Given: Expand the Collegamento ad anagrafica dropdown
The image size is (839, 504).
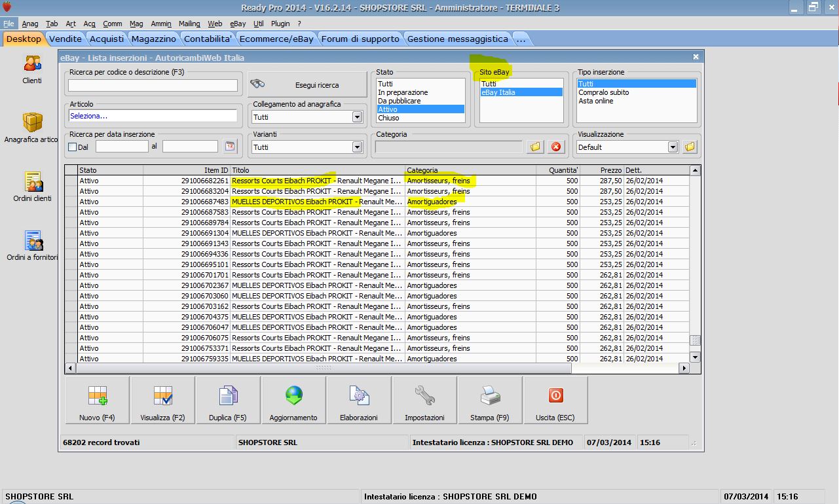Looking at the screenshot, I should [x=357, y=117].
